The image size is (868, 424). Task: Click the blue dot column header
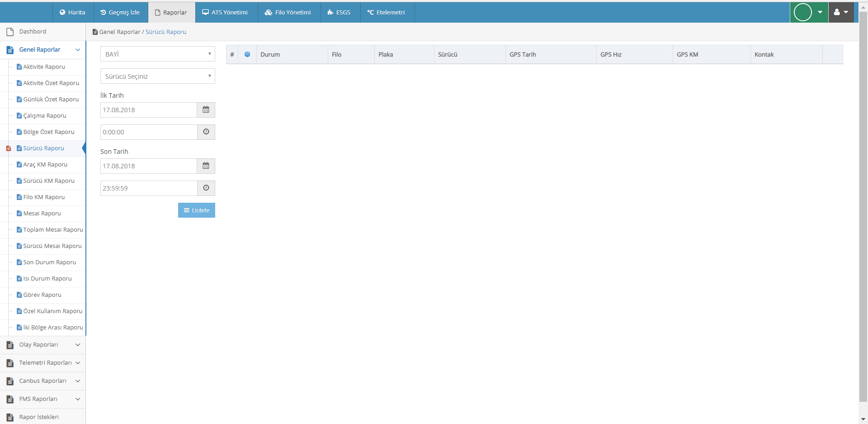247,54
